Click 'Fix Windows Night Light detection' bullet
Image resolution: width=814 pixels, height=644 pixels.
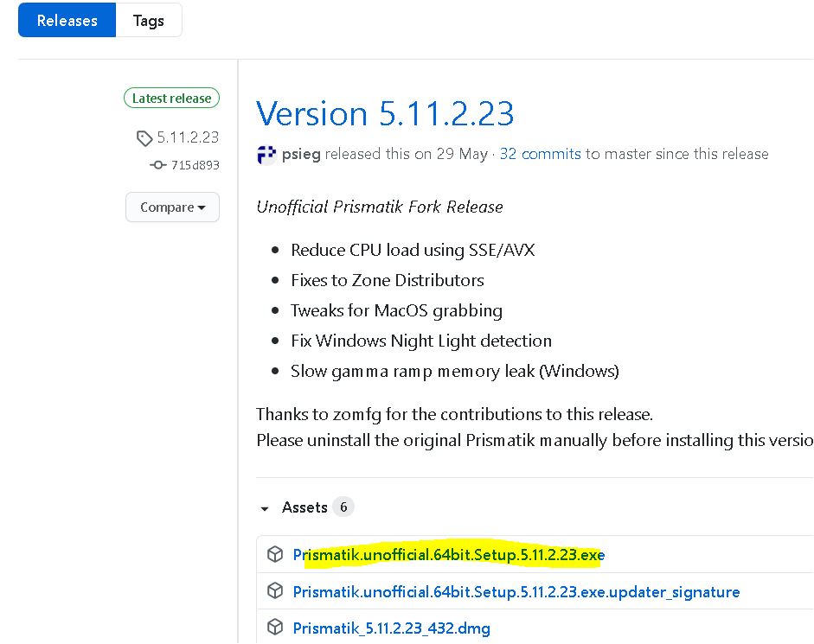click(421, 341)
